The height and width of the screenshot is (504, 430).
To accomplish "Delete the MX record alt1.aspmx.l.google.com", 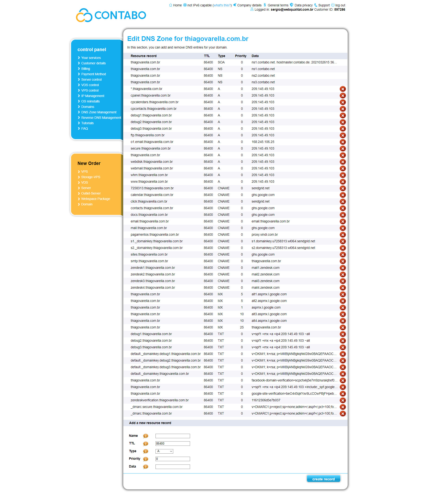I will point(343,294).
